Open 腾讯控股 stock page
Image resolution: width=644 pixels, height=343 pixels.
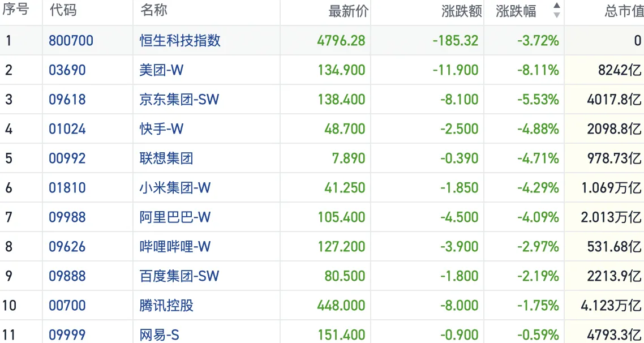166,305
